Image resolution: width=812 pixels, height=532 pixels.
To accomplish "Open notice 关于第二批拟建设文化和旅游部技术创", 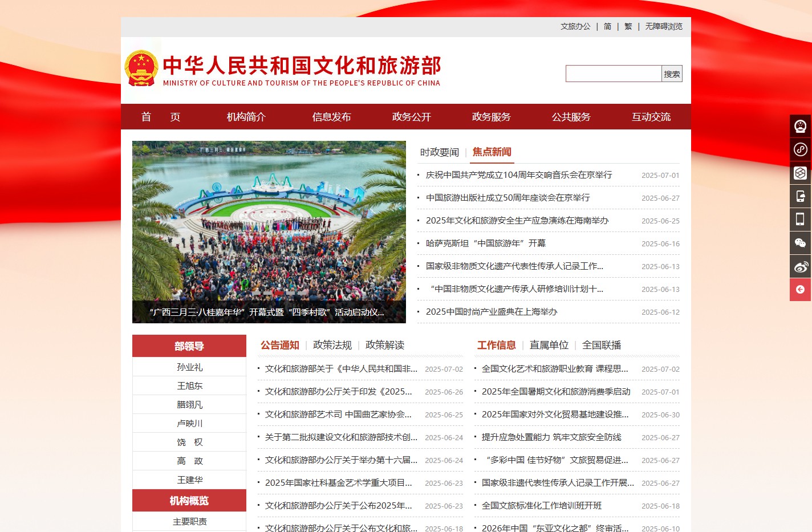I will (341, 437).
